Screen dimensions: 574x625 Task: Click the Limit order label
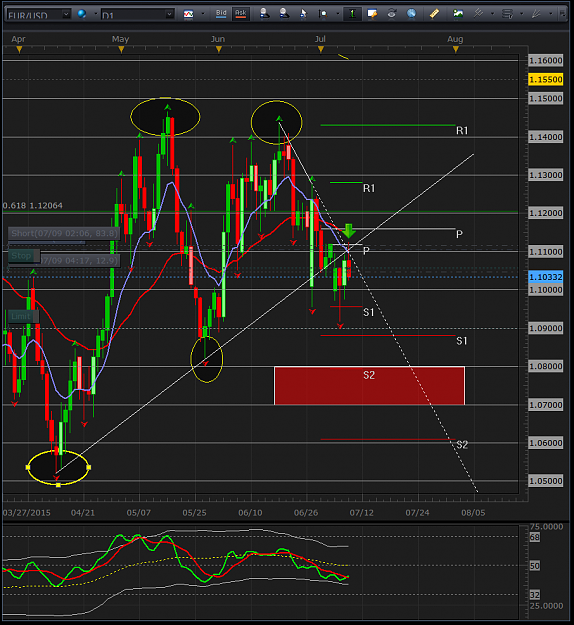tap(23, 316)
